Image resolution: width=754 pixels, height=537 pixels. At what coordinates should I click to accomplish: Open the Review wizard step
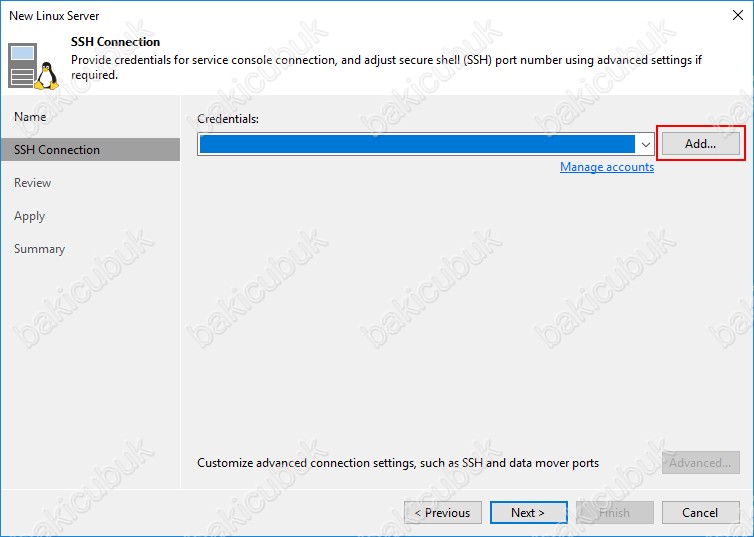(x=32, y=183)
